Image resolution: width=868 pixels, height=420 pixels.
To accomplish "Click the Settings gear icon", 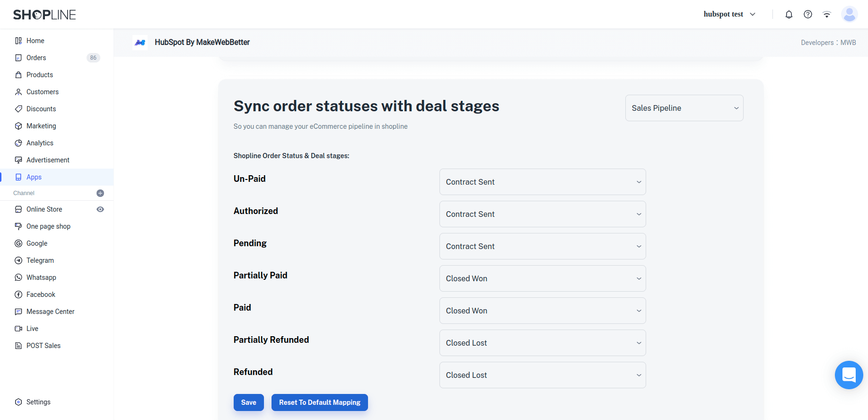I will [18, 402].
